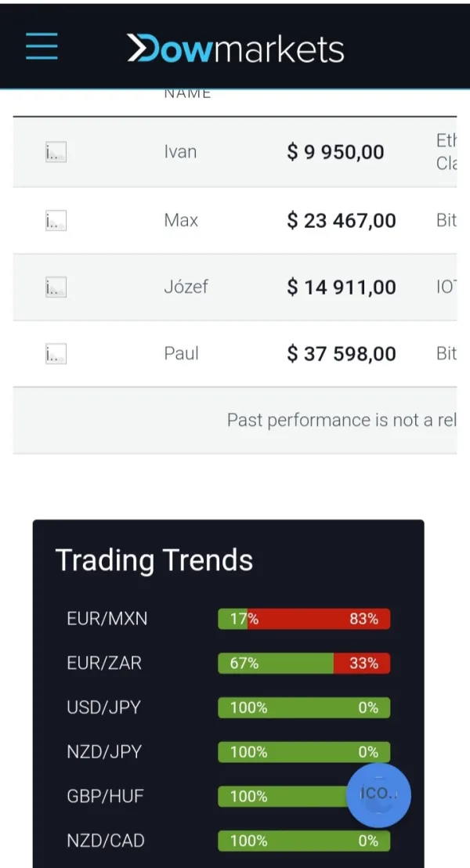Select trader name Max
Viewport: 470px width, 868px height.
pos(181,220)
